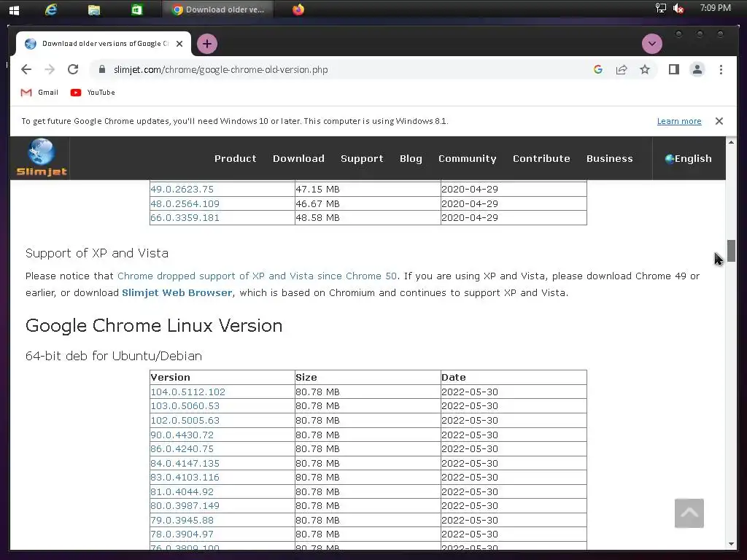Click the address bar URL

(220, 69)
